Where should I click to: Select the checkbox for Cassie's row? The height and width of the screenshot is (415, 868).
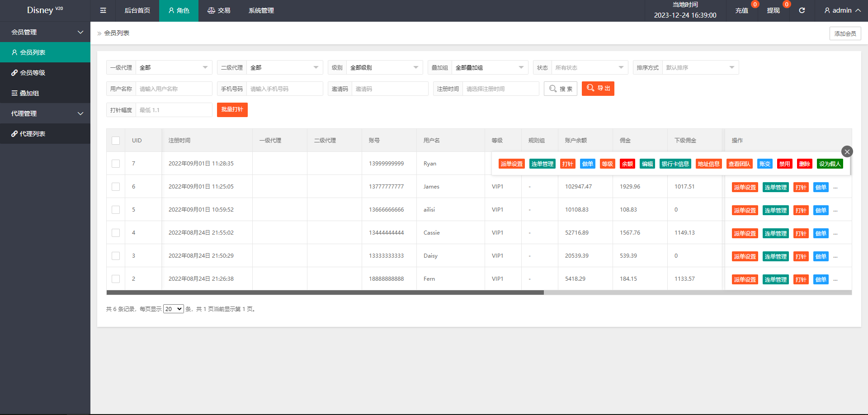[116, 233]
